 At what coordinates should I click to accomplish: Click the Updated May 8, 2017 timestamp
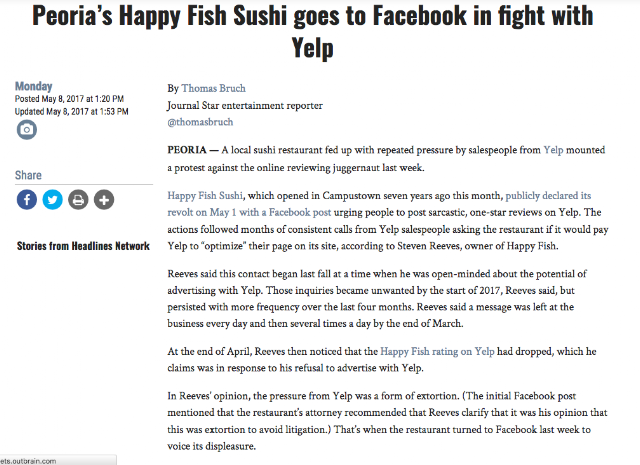coord(72,111)
